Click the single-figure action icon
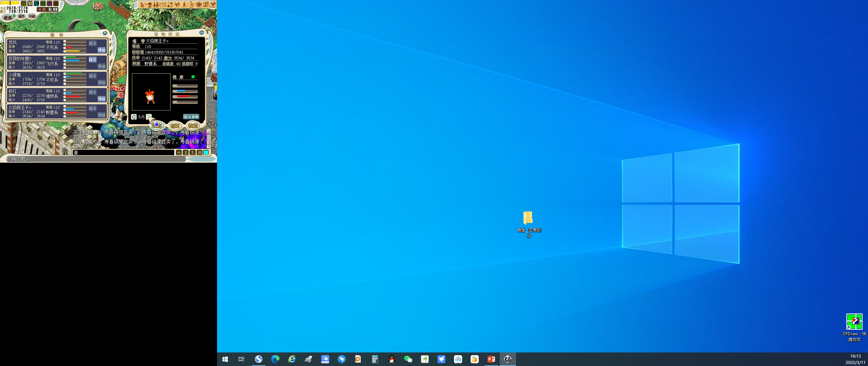The width and height of the screenshot is (868, 366). [184, 4]
